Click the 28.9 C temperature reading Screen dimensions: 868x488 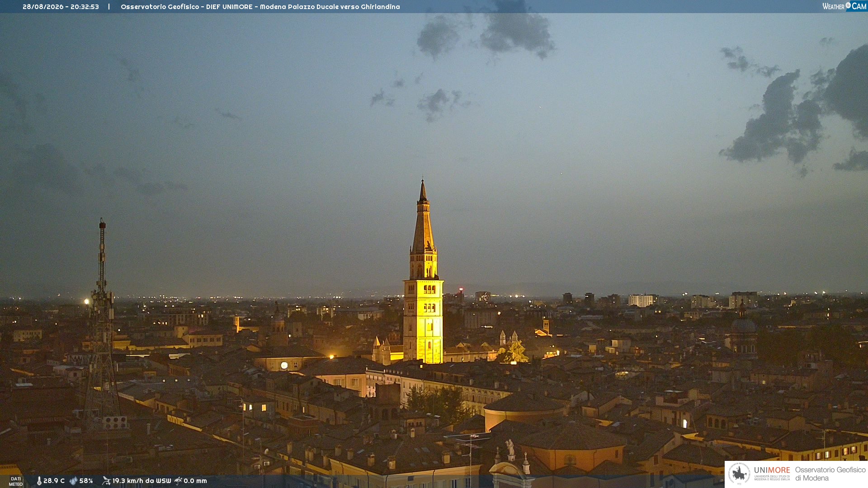pos(54,481)
